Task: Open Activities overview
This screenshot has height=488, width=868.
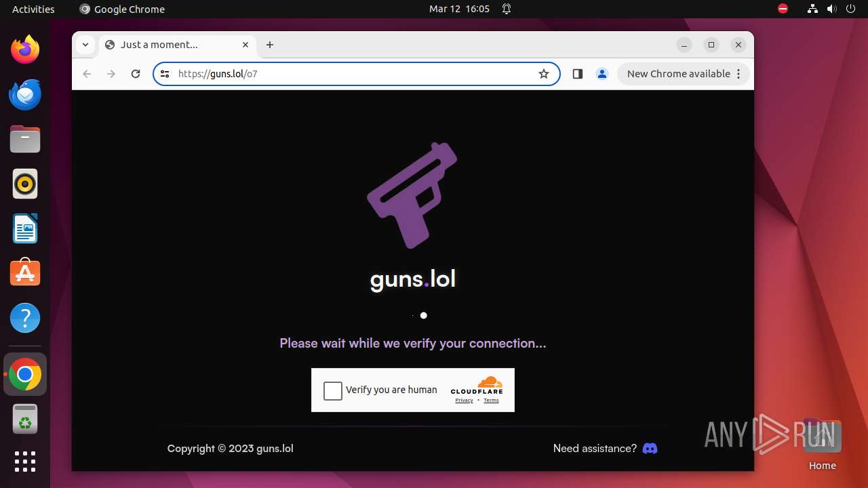Action: click(x=33, y=9)
